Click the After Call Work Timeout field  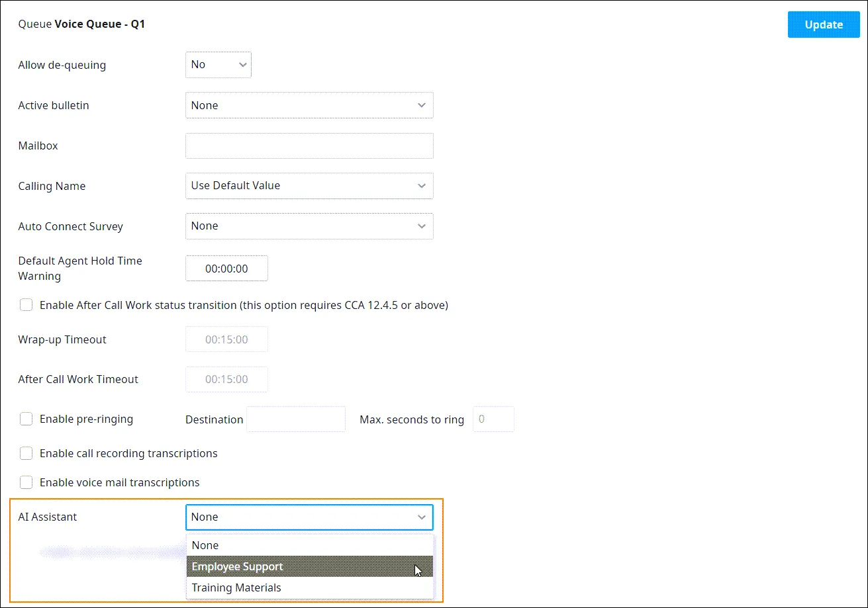pyautogui.click(x=226, y=379)
